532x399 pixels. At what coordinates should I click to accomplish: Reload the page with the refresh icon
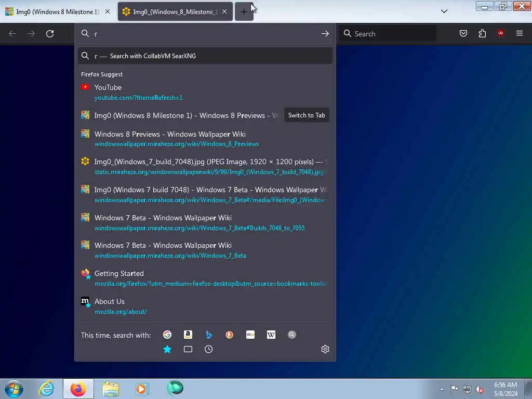tap(50, 34)
